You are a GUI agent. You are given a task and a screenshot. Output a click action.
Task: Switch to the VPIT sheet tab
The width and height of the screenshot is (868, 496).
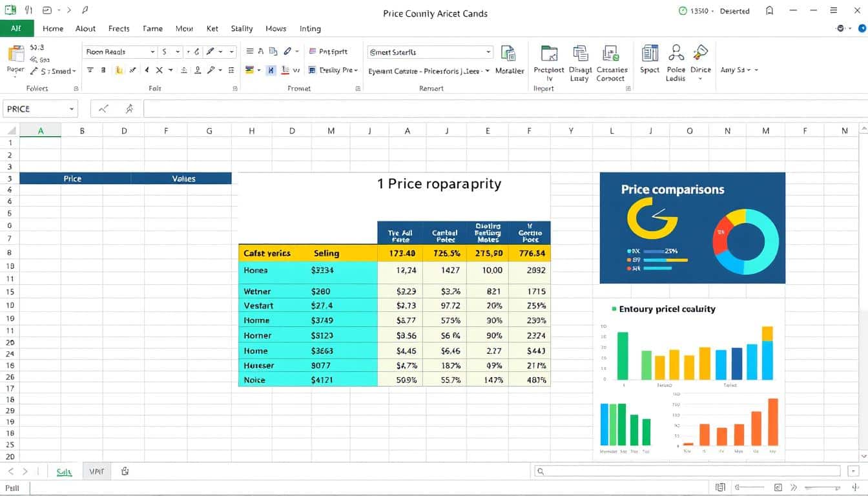97,471
